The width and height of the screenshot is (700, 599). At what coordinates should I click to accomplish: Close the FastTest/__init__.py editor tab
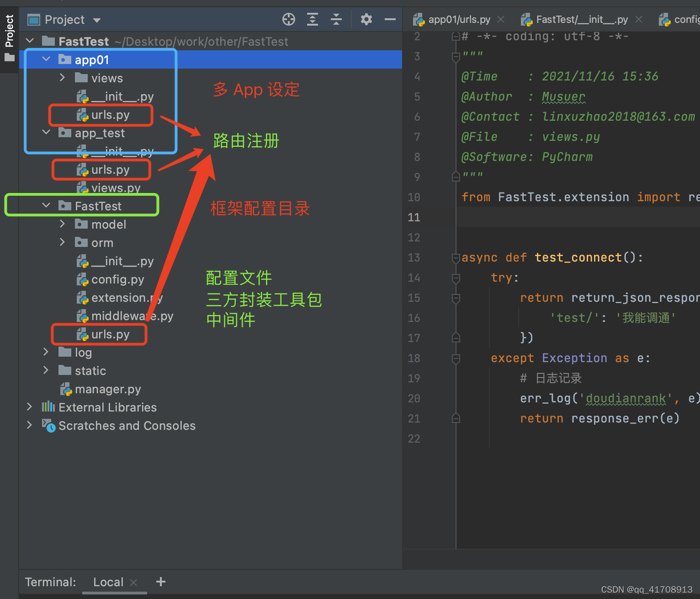[x=639, y=19]
